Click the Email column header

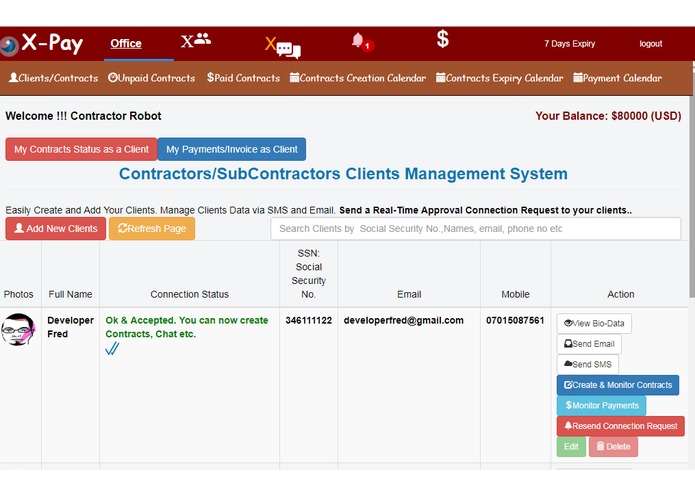coord(409,294)
